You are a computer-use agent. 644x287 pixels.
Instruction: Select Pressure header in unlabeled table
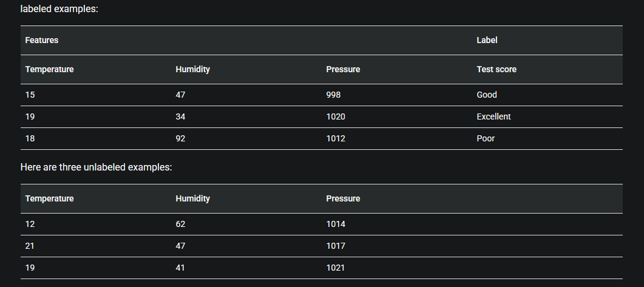[397, 199]
